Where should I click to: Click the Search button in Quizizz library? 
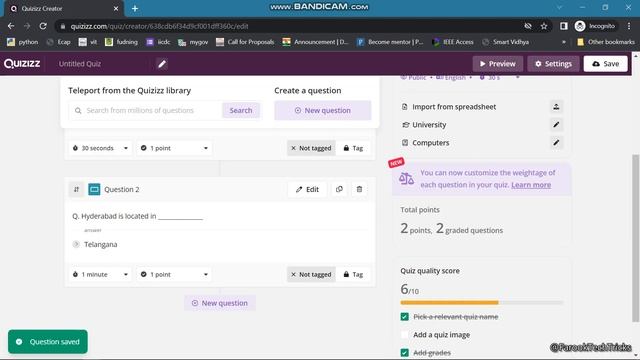241,110
